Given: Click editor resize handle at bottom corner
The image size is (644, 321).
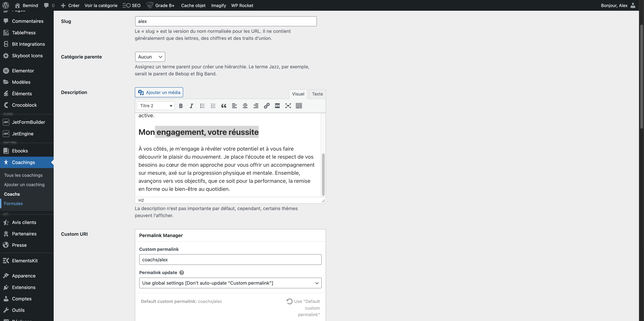Looking at the screenshot, I should click(x=323, y=201).
